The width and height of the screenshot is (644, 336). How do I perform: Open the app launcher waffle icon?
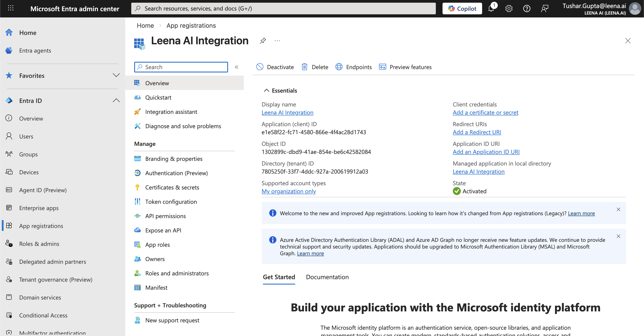tap(11, 8)
